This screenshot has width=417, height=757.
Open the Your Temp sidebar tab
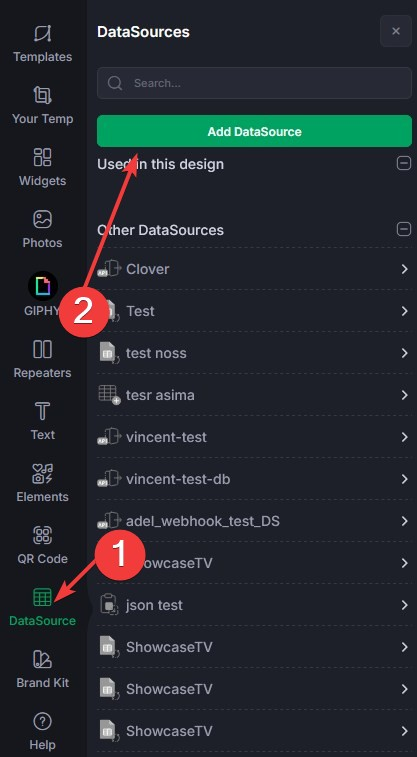point(42,105)
